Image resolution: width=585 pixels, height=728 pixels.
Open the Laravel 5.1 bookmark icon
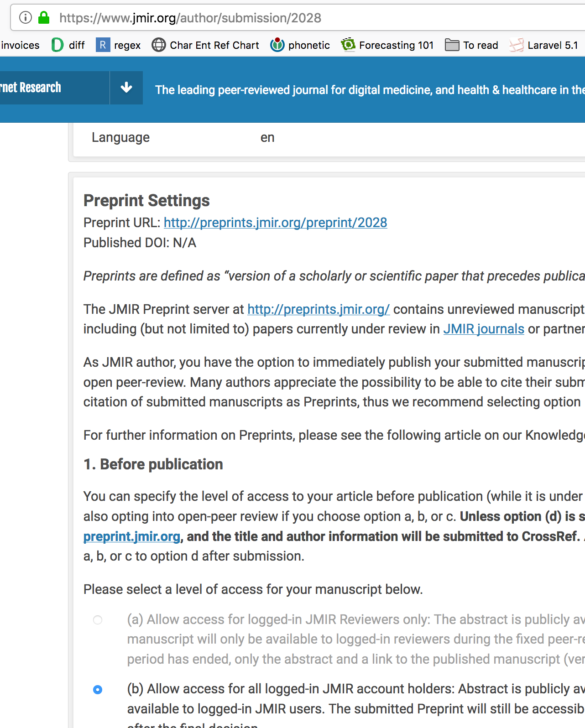(x=517, y=45)
